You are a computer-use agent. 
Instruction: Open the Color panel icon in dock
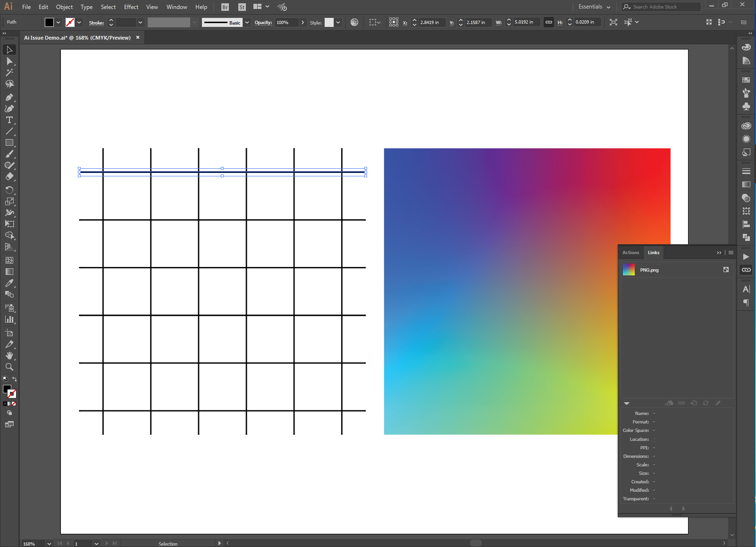(x=746, y=47)
